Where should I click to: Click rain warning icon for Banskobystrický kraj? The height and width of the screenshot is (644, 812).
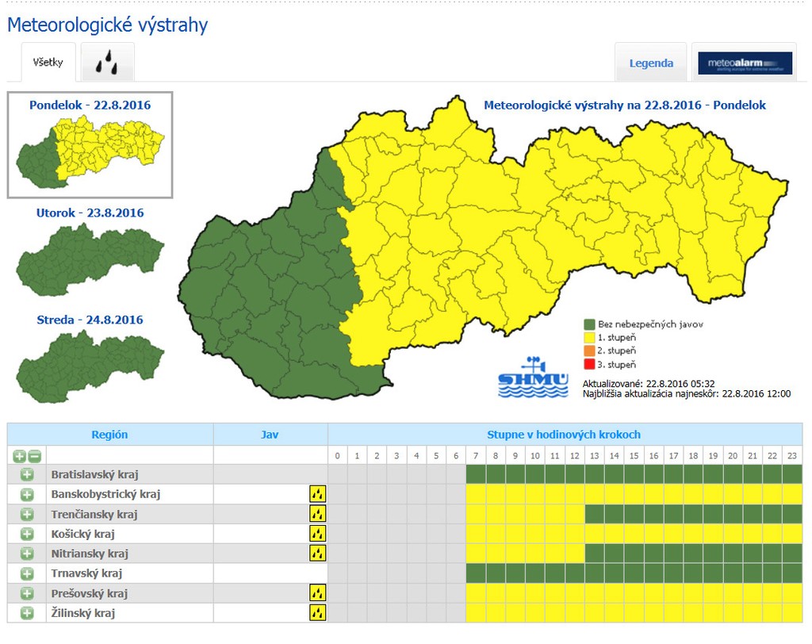pos(317,494)
